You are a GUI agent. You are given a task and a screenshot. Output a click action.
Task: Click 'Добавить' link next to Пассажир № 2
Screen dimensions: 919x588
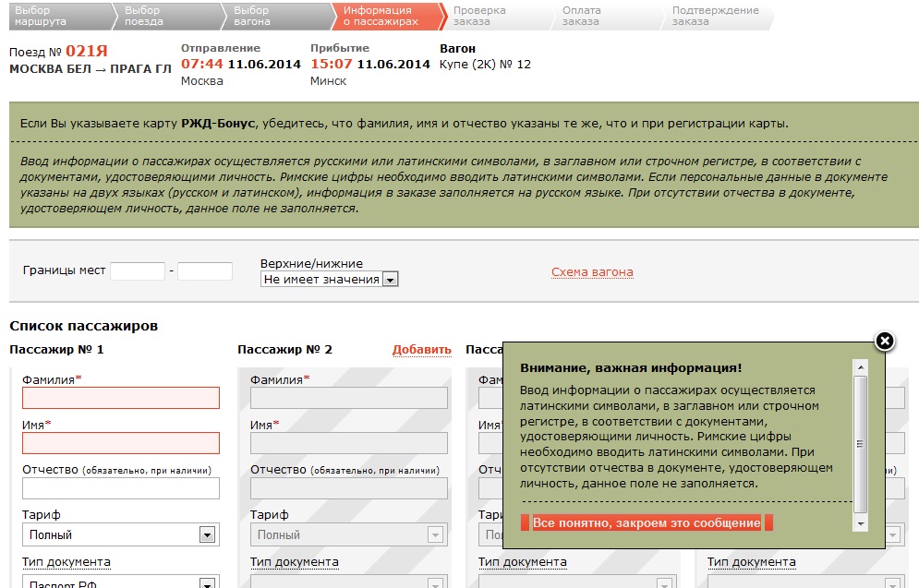tap(421, 350)
